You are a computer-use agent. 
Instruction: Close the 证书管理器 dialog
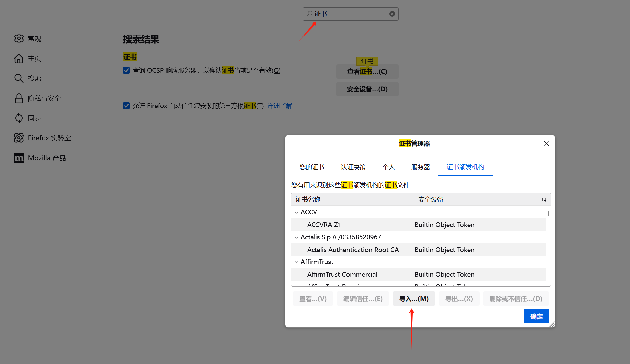(546, 143)
